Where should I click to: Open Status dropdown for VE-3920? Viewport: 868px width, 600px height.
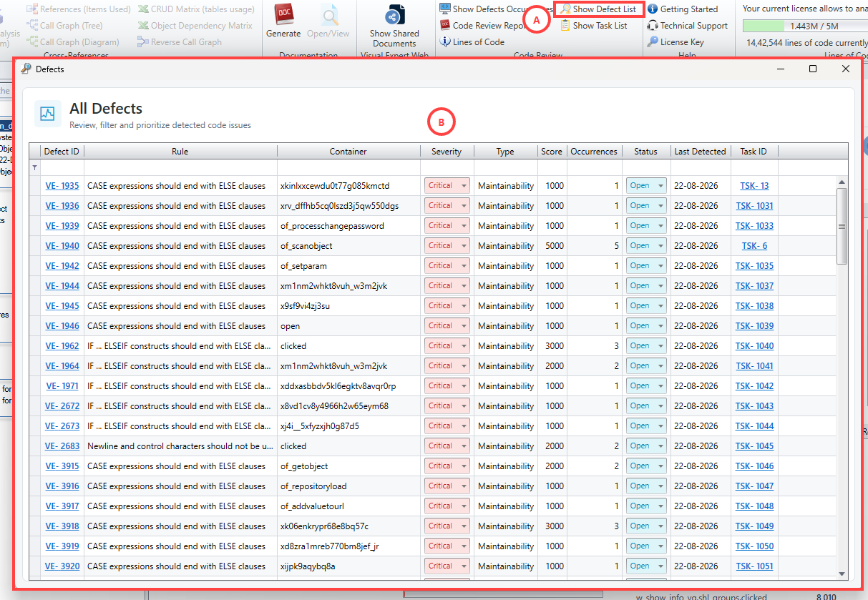pyautogui.click(x=660, y=566)
